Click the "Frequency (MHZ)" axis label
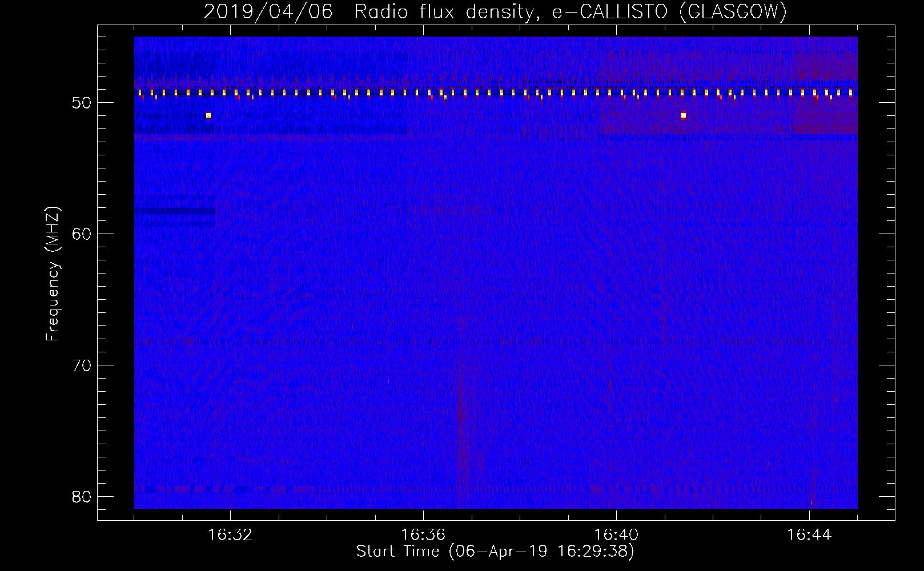 [x=52, y=274]
